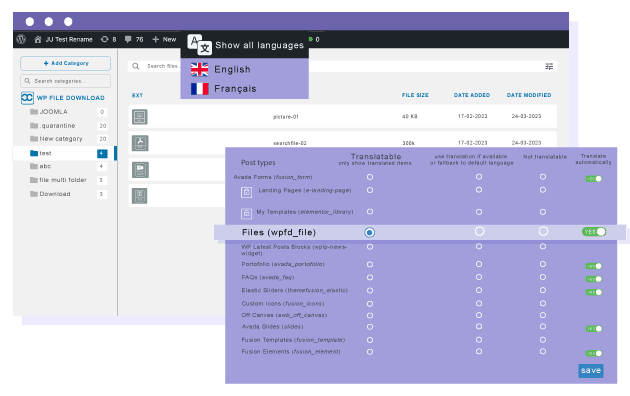
Task: Click the save button
Action: click(x=591, y=371)
